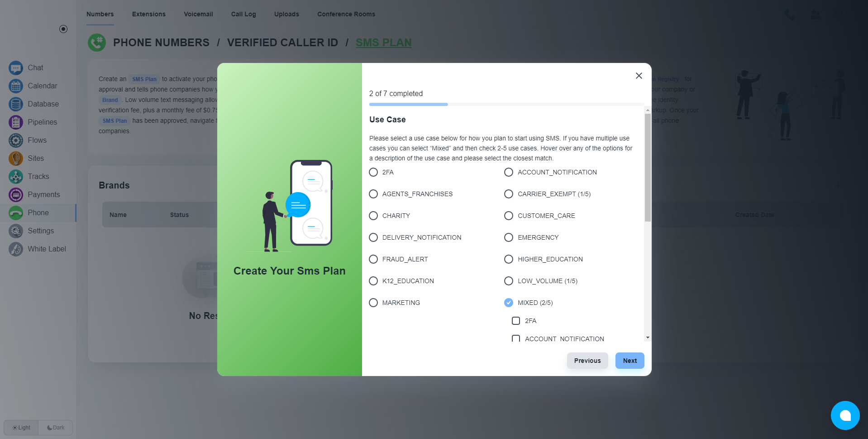Open Calendar from the sidebar

16,86
